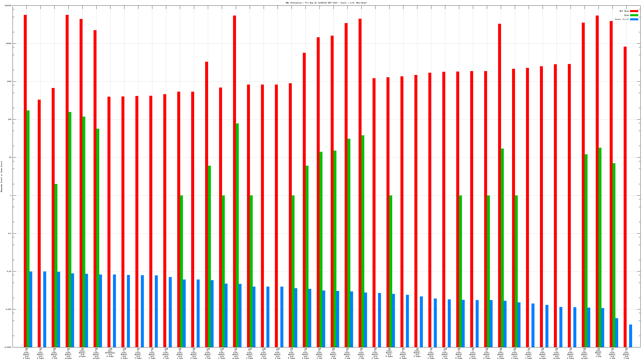644x362 pixels.
Task: Click the first x-axis label '9@ Y.list.dnswl.org 2 hops'
Action: [27, 354]
